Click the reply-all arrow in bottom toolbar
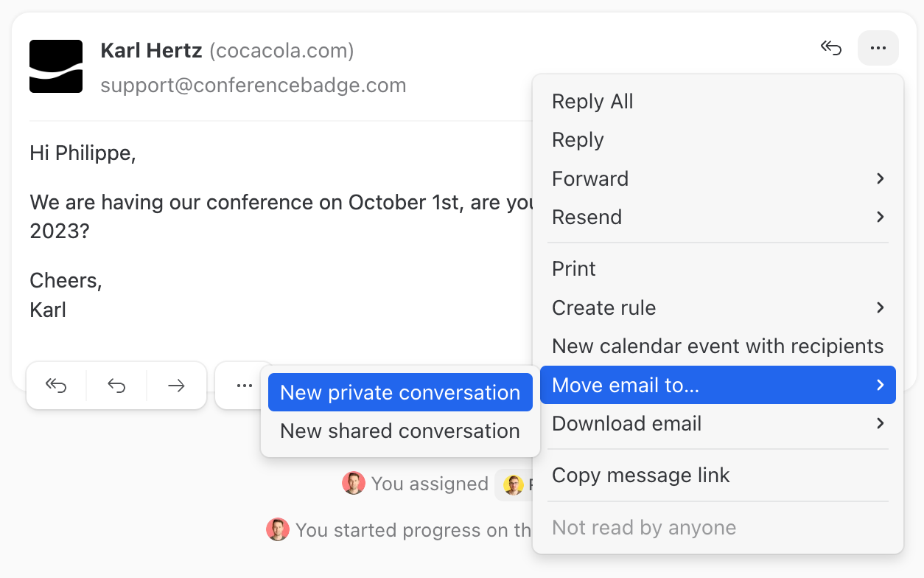924x578 pixels. (x=56, y=386)
